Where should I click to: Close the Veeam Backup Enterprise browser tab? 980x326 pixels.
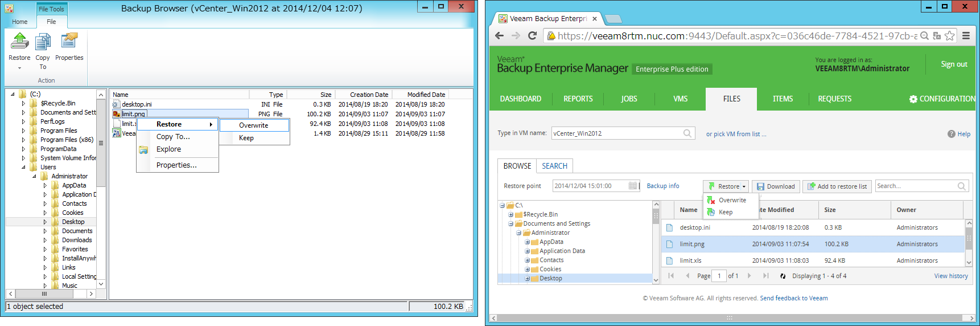coord(595,19)
